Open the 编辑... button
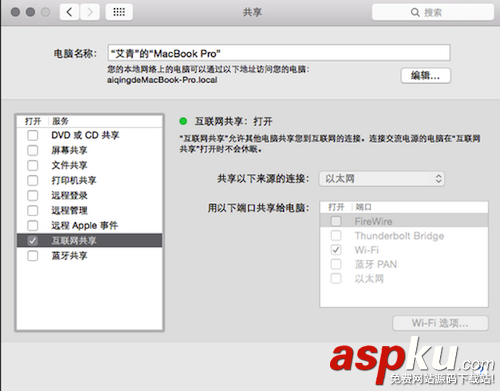 [425, 76]
